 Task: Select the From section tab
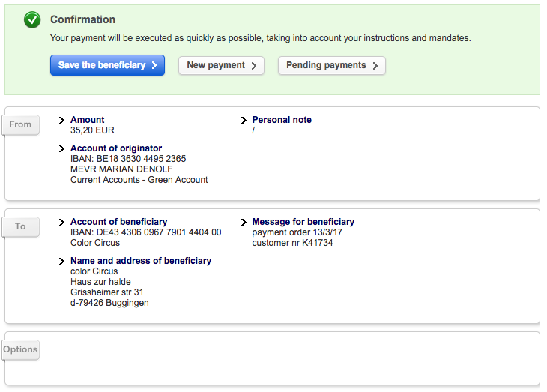(20, 124)
